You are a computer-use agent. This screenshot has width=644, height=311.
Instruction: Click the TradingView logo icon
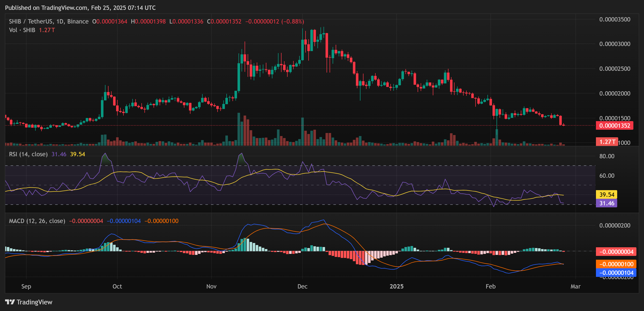click(10, 302)
